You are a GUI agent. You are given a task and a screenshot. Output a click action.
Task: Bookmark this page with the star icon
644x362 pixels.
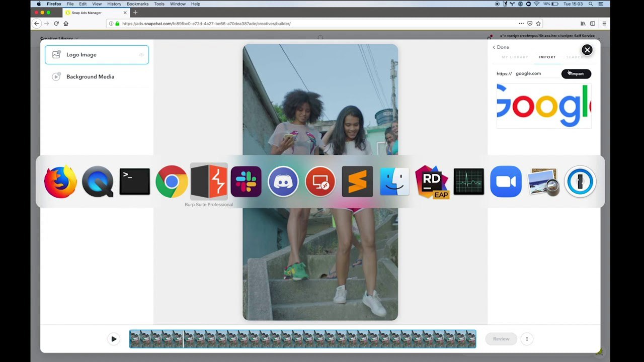click(x=538, y=24)
